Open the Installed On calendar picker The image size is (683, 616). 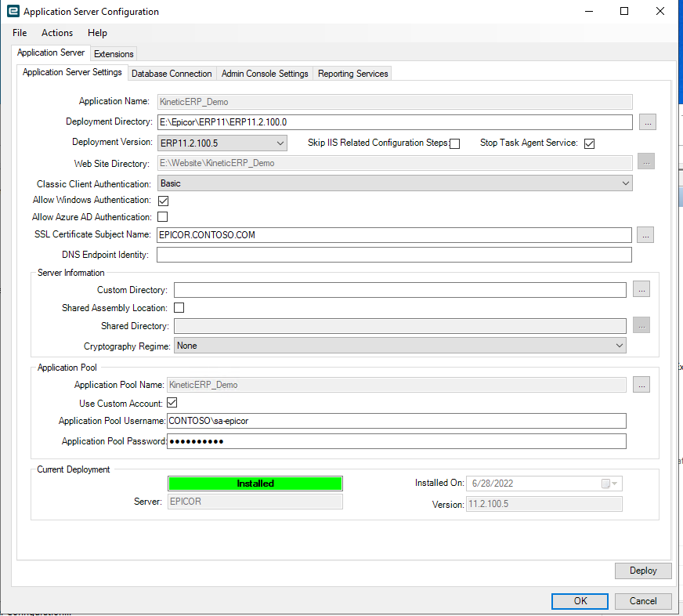click(x=609, y=484)
